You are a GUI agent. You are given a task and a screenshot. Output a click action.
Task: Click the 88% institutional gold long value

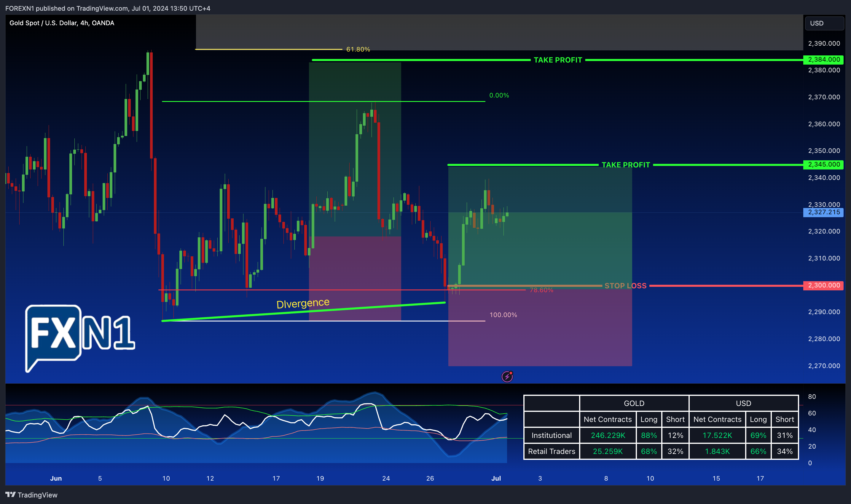[648, 435]
